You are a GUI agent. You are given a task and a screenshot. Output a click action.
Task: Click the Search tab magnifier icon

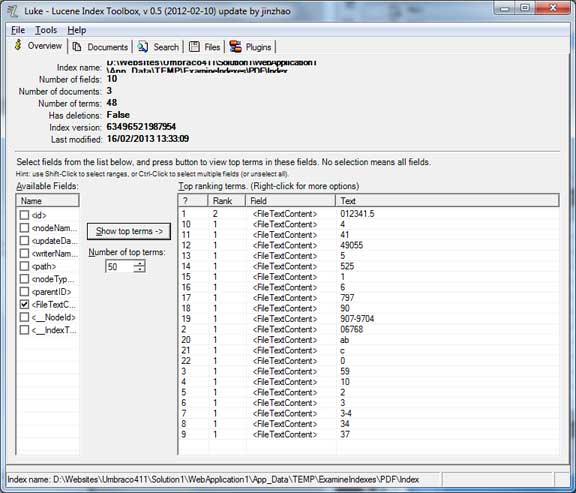[143, 47]
